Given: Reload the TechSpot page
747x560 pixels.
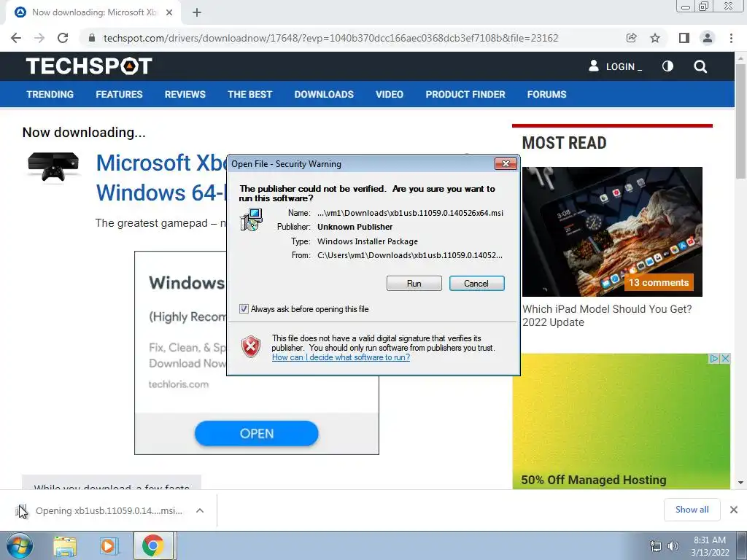Looking at the screenshot, I should 63,38.
